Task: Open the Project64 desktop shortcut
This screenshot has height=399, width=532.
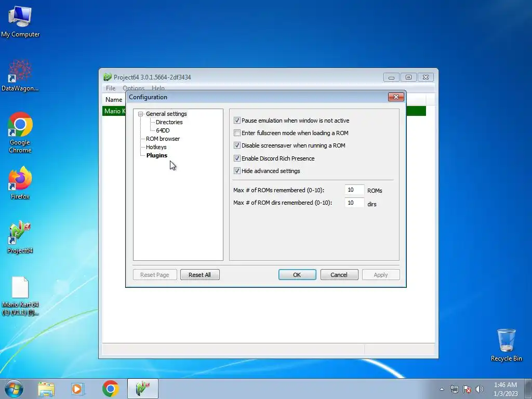Action: [20, 237]
